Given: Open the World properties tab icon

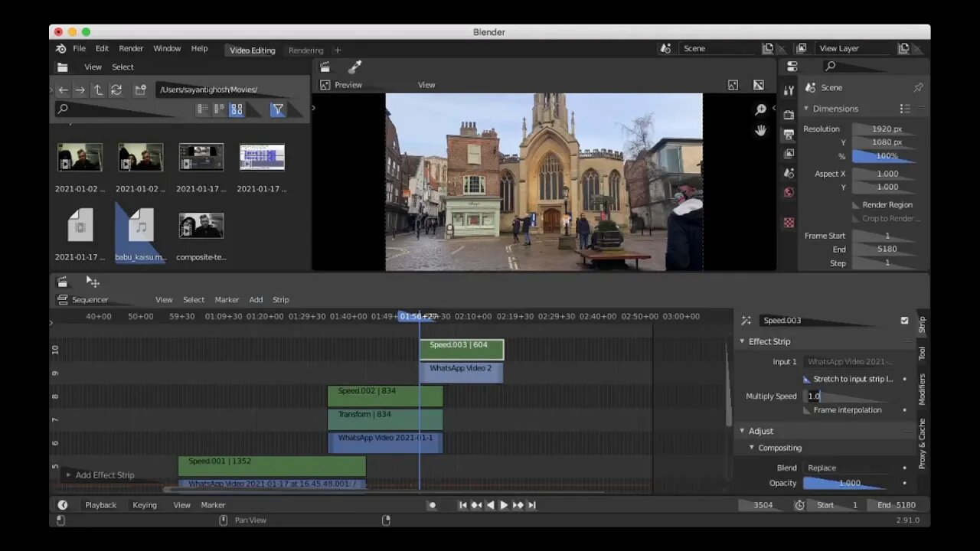Looking at the screenshot, I should [789, 192].
